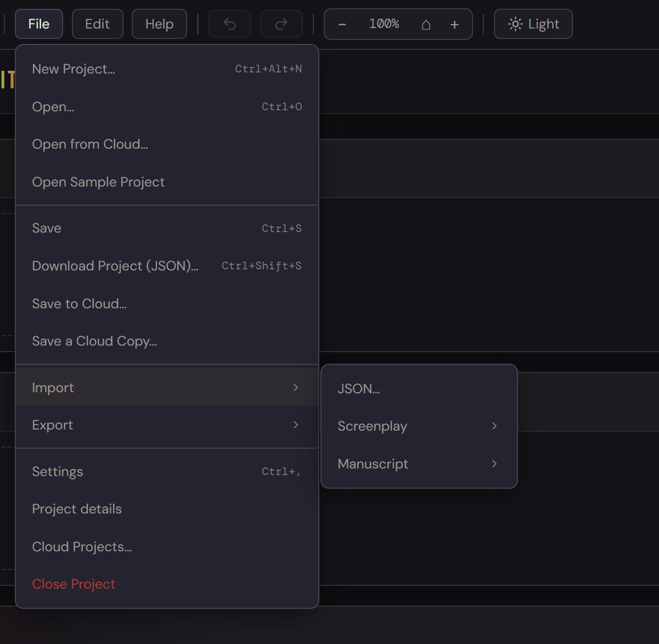
Task: Select the Open... menu entry
Action: [x=167, y=107]
